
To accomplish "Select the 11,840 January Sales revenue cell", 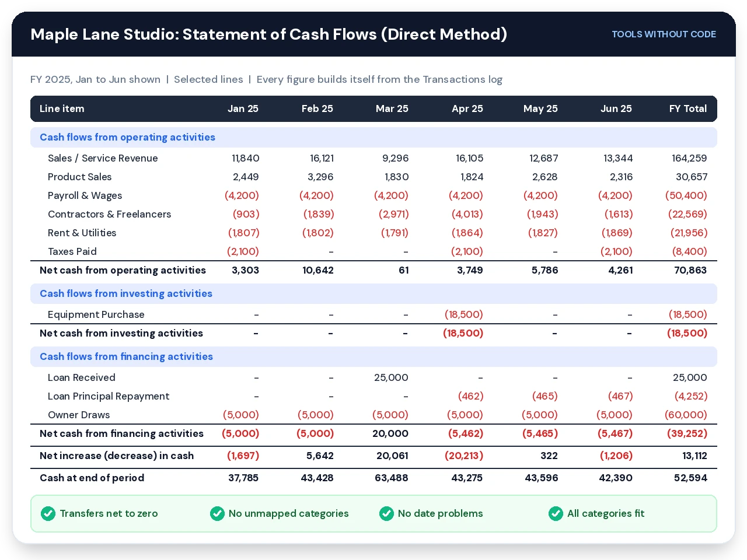I will coord(245,158).
